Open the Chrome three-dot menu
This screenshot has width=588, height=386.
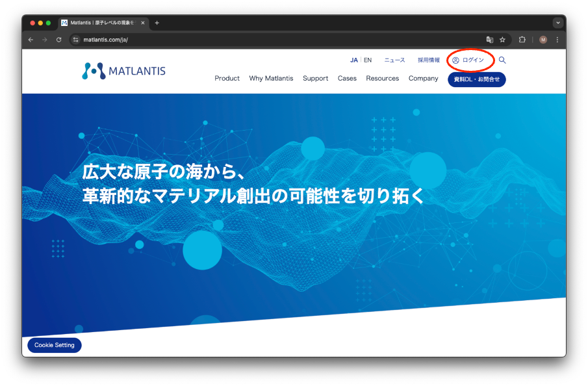click(x=557, y=40)
